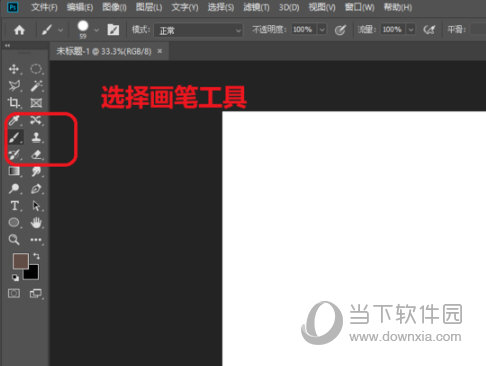Select the Polygonal Lasso tool
Image resolution: width=486 pixels, height=366 pixels.
14,86
